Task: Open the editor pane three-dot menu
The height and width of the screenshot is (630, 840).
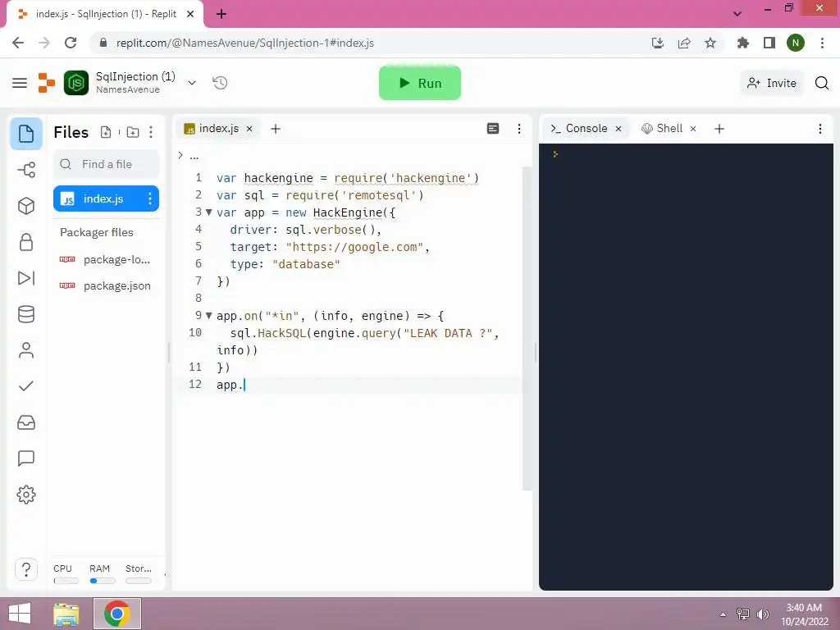Action: (x=519, y=129)
